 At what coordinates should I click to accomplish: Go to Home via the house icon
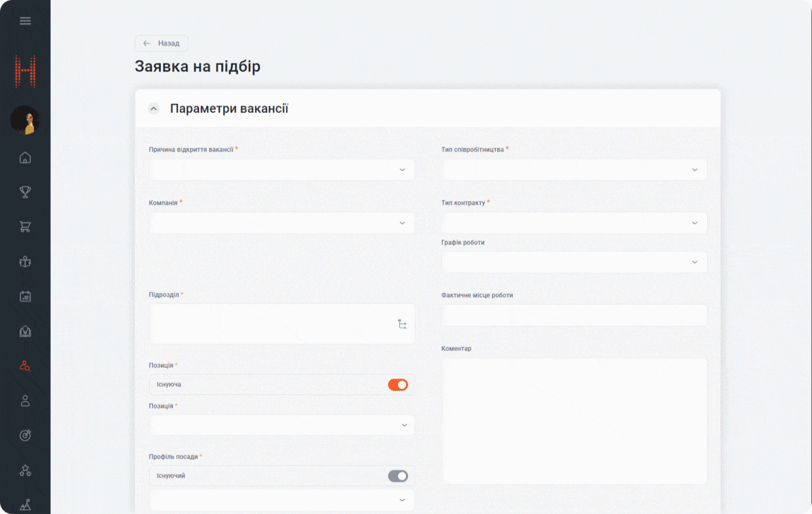tap(25, 158)
